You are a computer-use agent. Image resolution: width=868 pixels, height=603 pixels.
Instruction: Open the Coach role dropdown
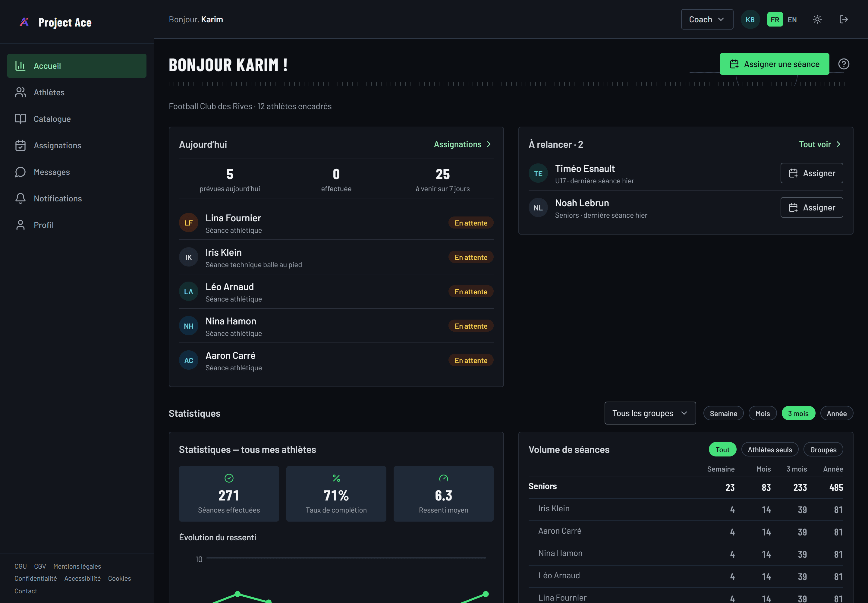[707, 19]
